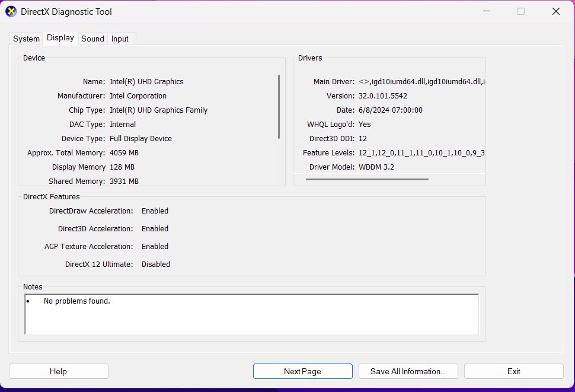Select the Intel(R) UHD Graphics name value
The height and width of the screenshot is (392, 575).
(x=146, y=82)
